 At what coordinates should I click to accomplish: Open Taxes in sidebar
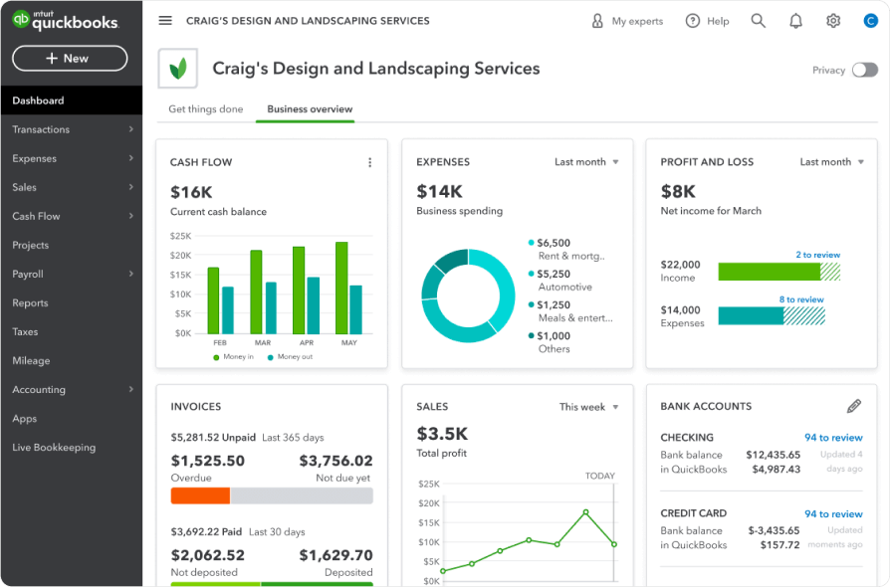coord(72,331)
